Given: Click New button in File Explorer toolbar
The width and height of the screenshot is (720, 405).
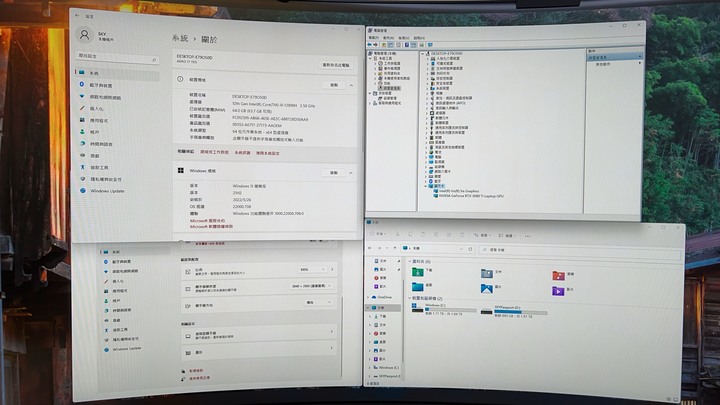Looking at the screenshot, I should point(378,234).
